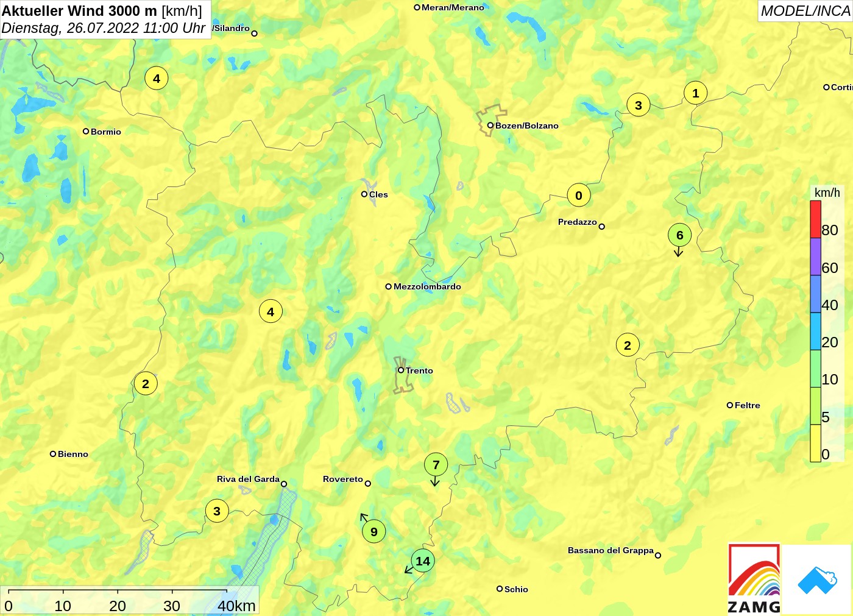Click the ZAMG rainbow logo
This screenshot has height=616, width=853.
coord(754,579)
